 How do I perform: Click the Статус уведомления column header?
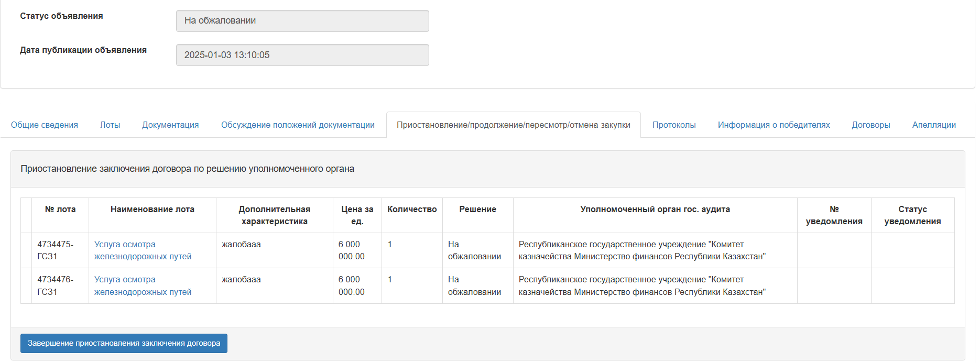(x=913, y=215)
